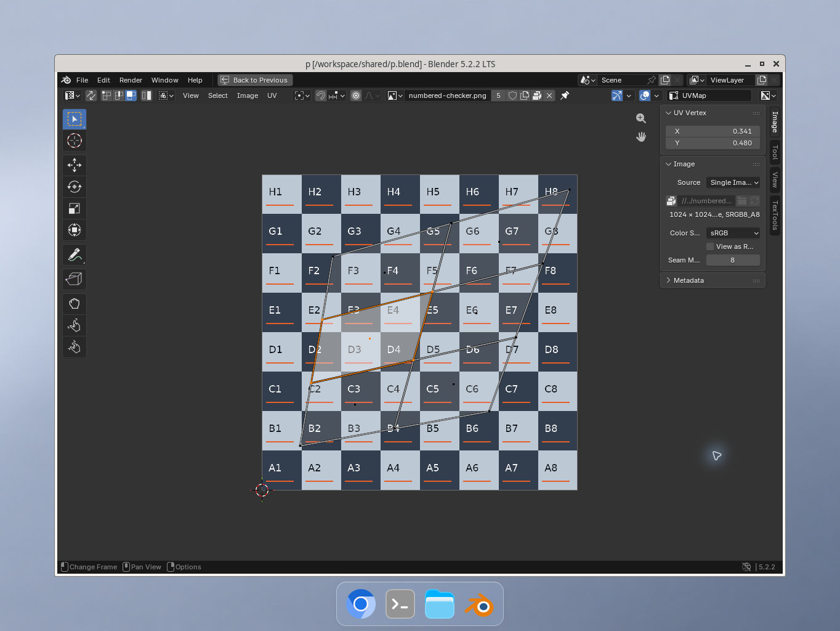Click the Seam Margin value field
Viewport: 840px width, 631px height.
point(733,260)
